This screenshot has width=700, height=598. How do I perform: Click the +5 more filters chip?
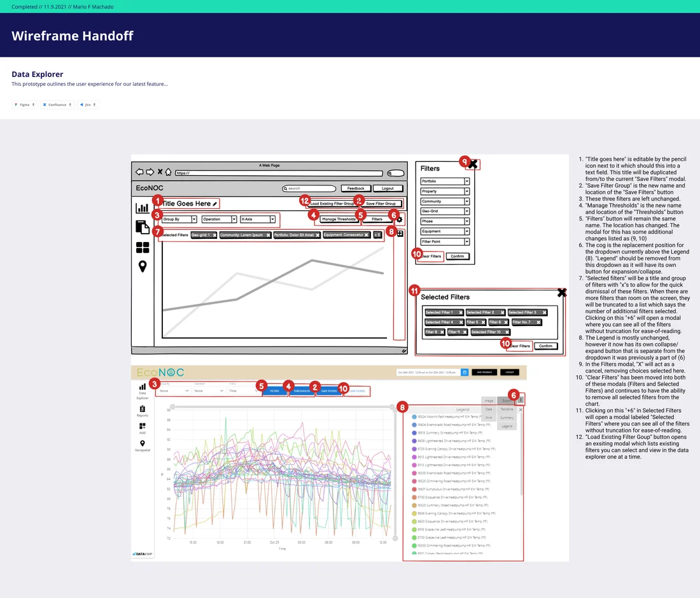pyautogui.click(x=377, y=235)
